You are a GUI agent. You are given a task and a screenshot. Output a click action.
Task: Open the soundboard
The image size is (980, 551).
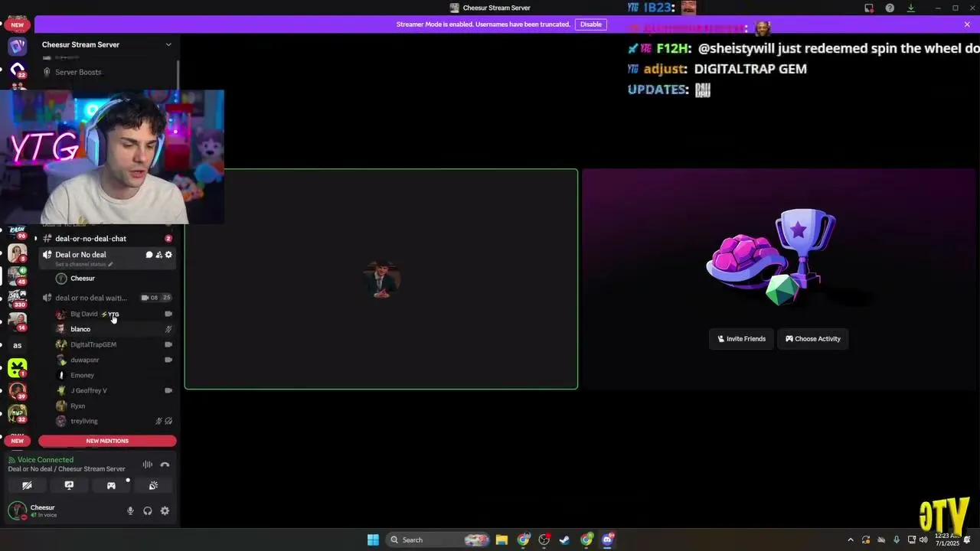153,485
